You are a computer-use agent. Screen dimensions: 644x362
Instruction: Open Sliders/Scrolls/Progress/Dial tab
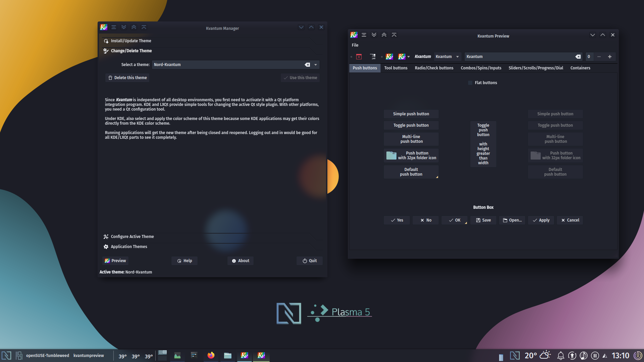point(536,68)
